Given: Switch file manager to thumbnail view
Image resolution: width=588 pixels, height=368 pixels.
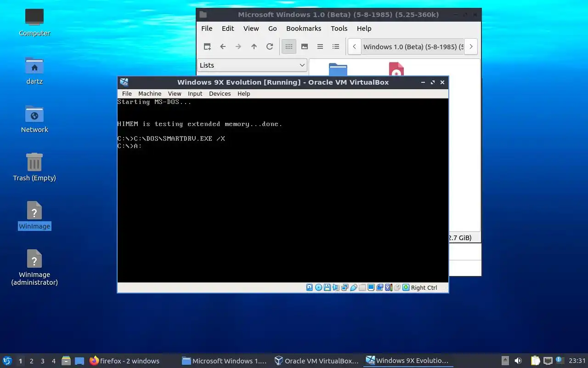Looking at the screenshot, I should coord(305,46).
